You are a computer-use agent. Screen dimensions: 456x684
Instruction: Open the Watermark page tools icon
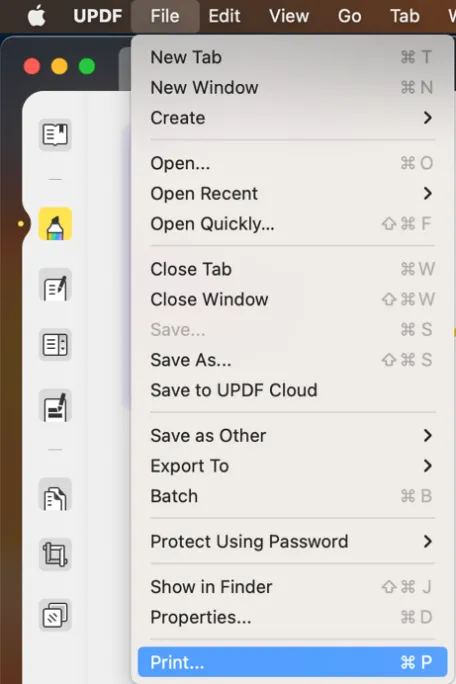point(55,615)
